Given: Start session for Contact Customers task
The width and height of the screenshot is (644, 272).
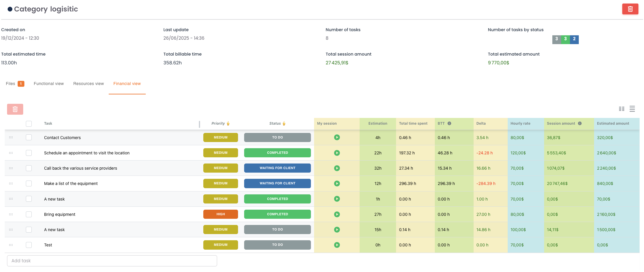Looking at the screenshot, I should pos(337,138).
